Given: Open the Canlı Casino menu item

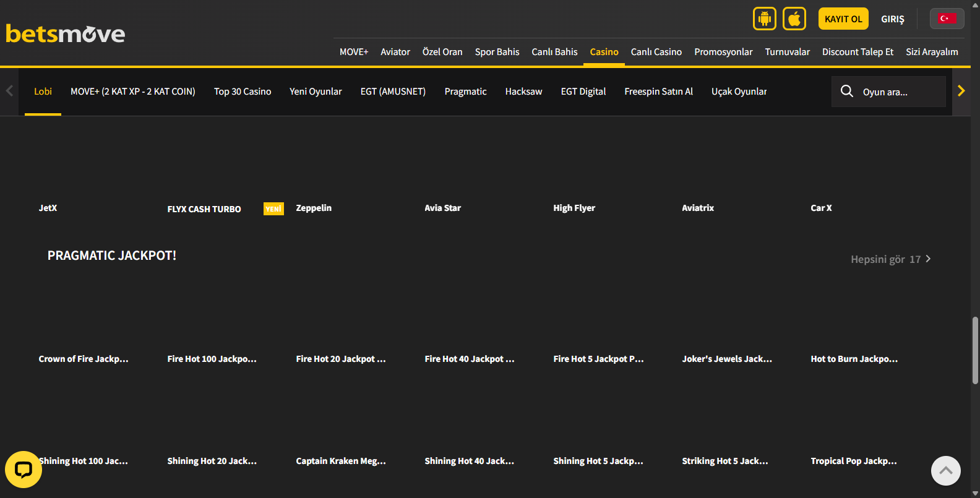Looking at the screenshot, I should tap(656, 52).
